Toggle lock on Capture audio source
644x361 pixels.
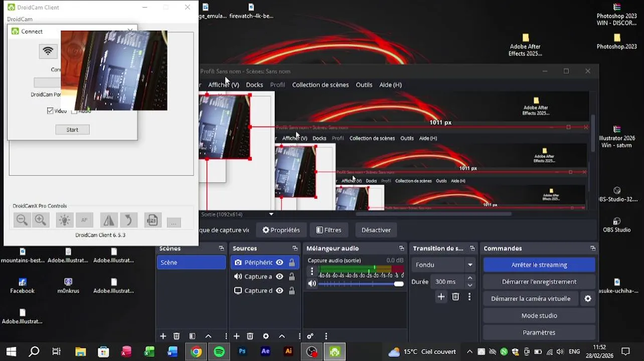coord(292,277)
